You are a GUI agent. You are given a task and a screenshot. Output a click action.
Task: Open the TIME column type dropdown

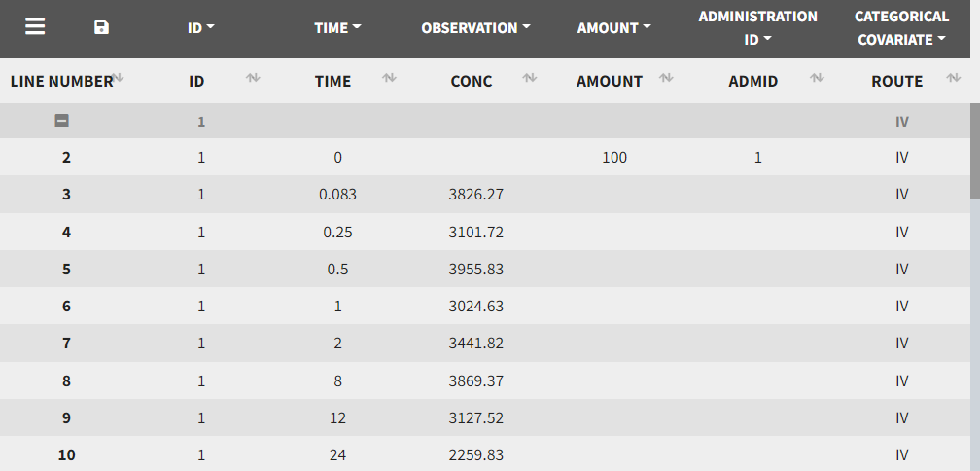(x=337, y=29)
